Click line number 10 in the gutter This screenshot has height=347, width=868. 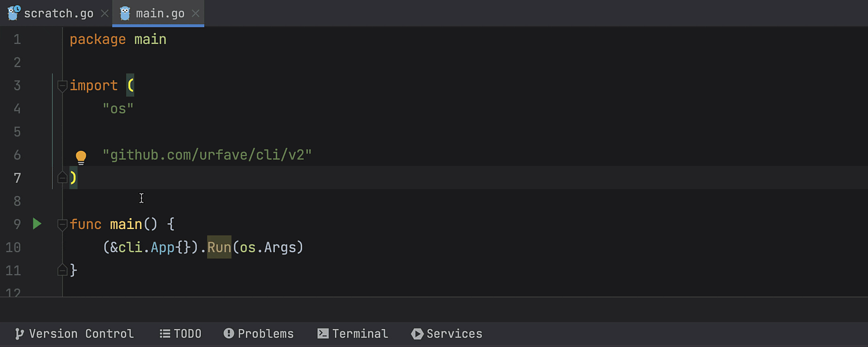13,248
